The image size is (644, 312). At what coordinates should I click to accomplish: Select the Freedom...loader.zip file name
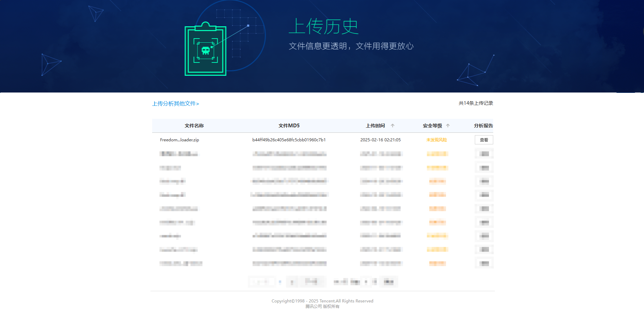179,140
